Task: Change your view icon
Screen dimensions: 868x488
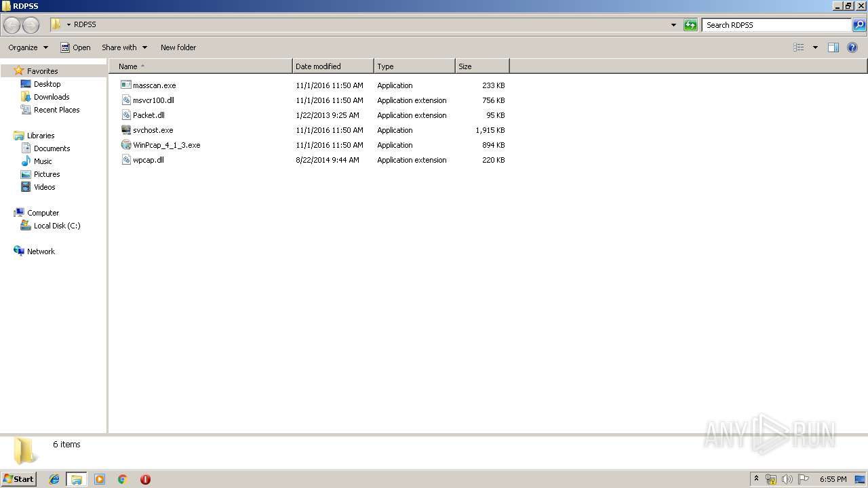Action: (799, 47)
